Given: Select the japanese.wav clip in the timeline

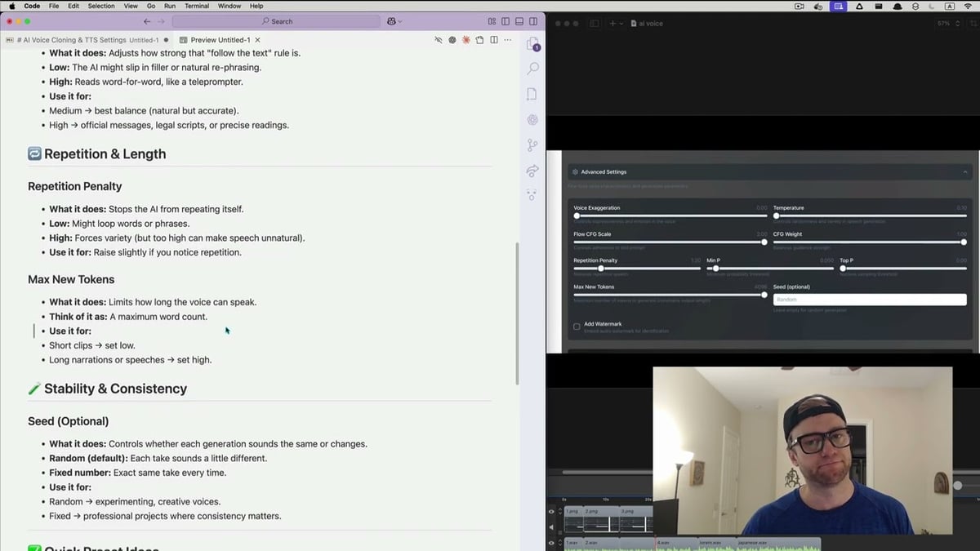Looking at the screenshot, I should (x=777, y=544).
